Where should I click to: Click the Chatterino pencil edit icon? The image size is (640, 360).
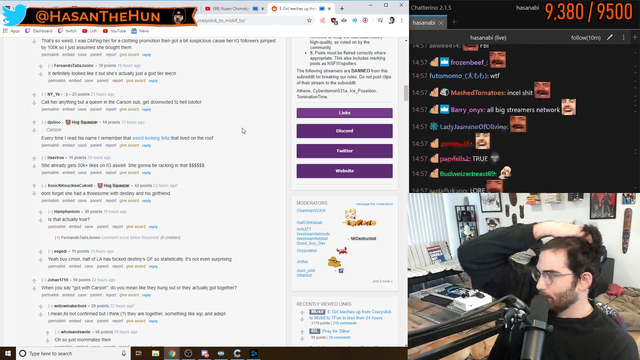pyautogui.click(x=610, y=38)
